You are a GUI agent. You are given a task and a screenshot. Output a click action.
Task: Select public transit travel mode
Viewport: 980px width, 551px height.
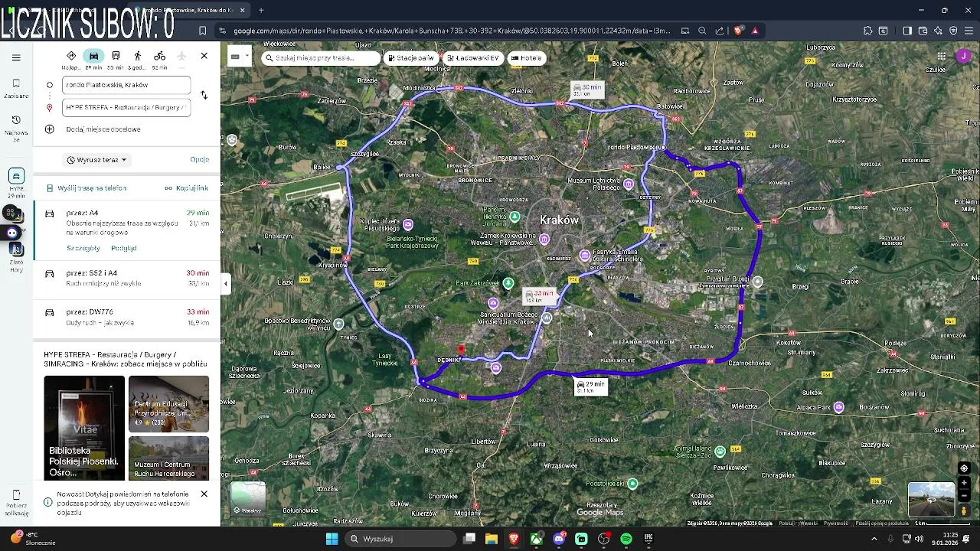coord(116,56)
